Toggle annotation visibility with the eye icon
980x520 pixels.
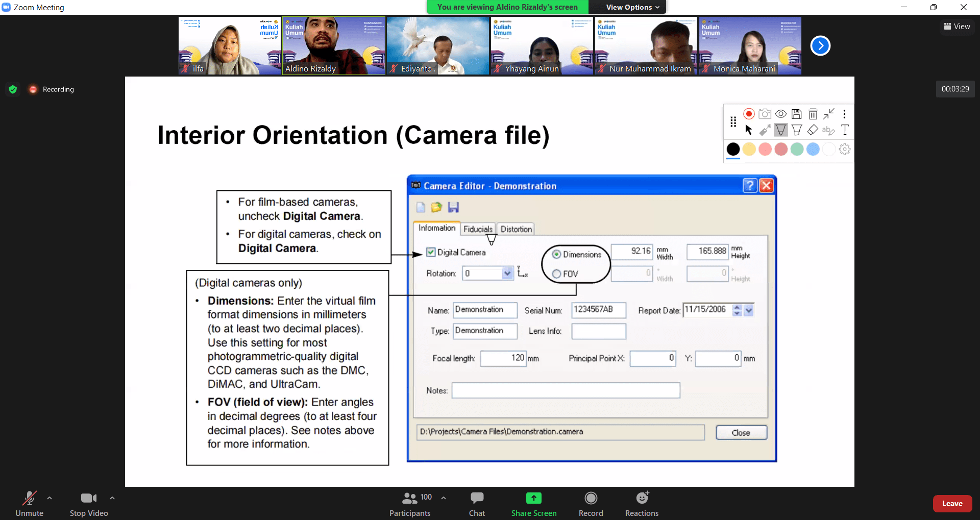[781, 114]
